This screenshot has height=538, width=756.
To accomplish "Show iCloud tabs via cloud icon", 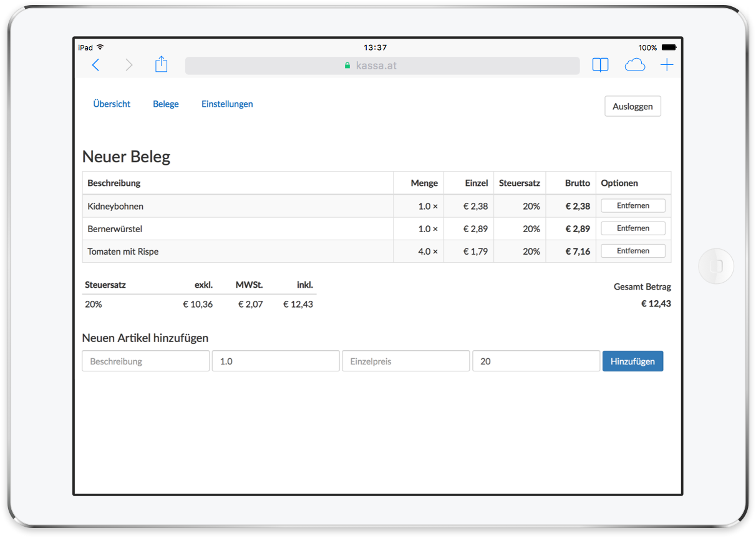I will point(634,65).
